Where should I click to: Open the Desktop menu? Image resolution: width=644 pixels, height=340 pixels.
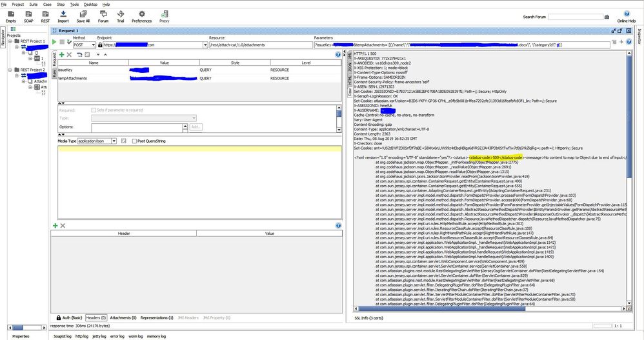pyautogui.click(x=90, y=4)
